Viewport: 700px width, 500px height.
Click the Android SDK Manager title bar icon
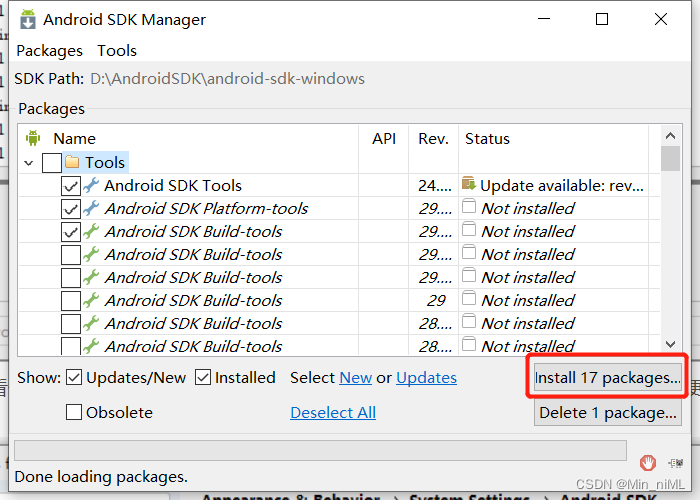pyautogui.click(x=28, y=19)
